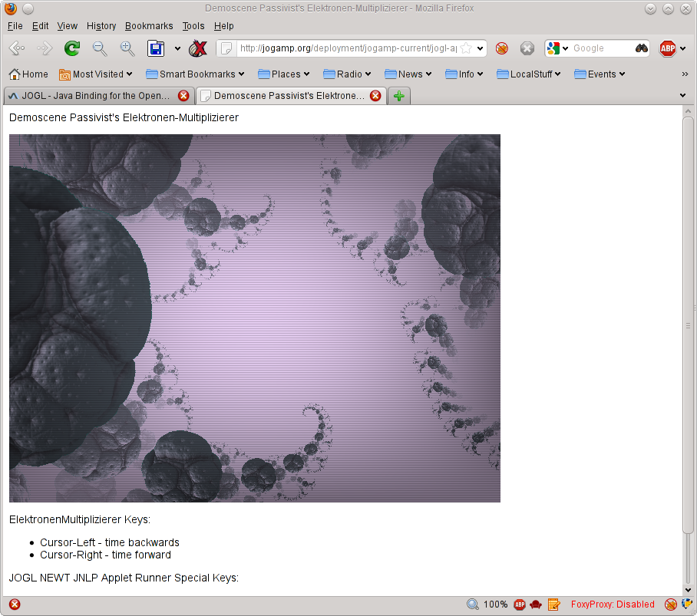Click the status bar zoom magnifier icon
Image resolution: width=697 pixels, height=616 pixels.
pos(473,604)
